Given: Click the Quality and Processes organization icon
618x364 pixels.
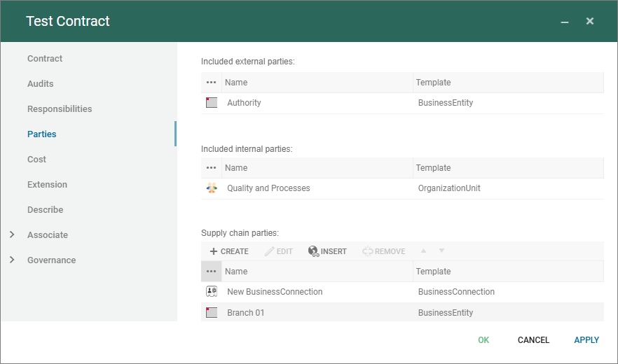Looking at the screenshot, I should pyautogui.click(x=212, y=188).
